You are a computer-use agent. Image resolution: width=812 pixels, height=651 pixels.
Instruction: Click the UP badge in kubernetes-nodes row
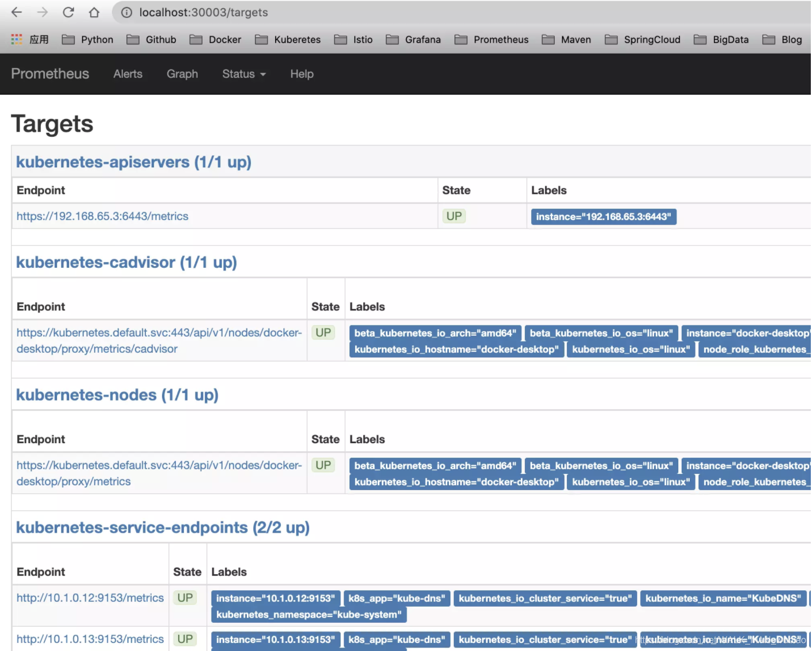pyautogui.click(x=324, y=466)
